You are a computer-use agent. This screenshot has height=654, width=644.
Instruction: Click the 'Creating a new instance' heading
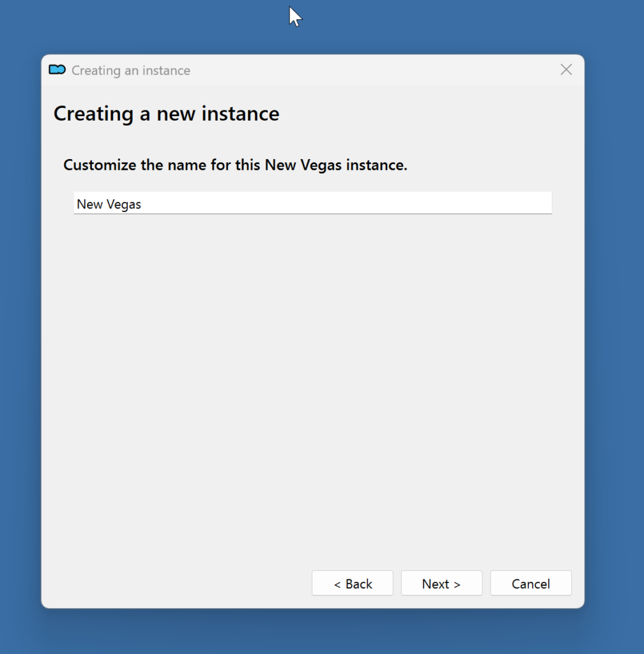pyautogui.click(x=166, y=114)
